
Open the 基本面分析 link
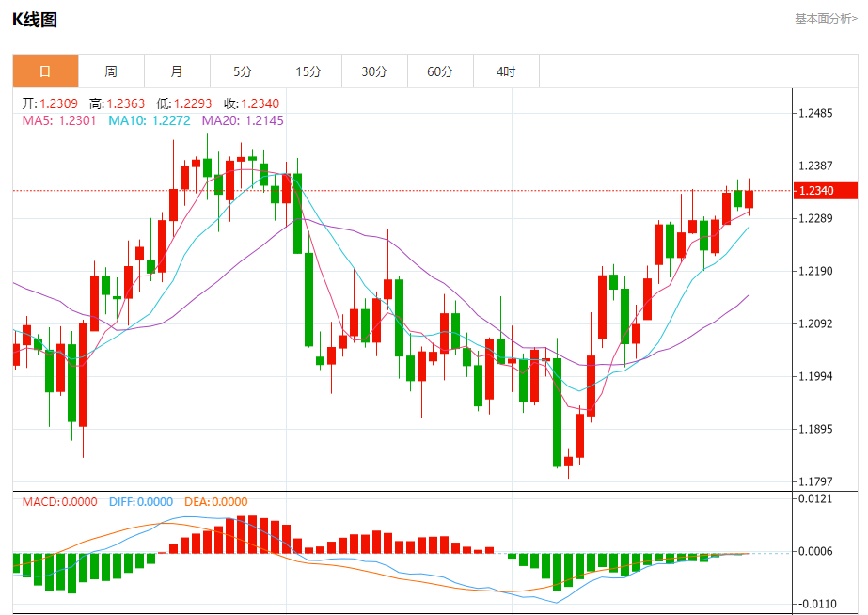(825, 19)
